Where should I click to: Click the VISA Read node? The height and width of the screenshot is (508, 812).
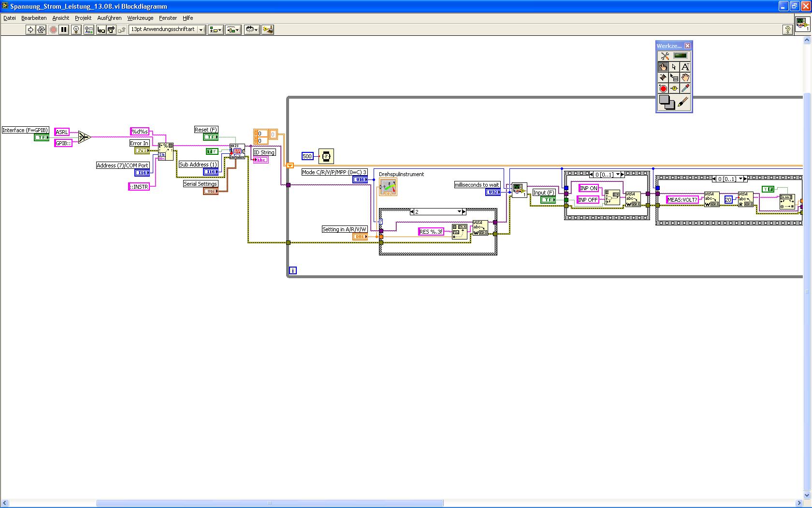(x=746, y=199)
